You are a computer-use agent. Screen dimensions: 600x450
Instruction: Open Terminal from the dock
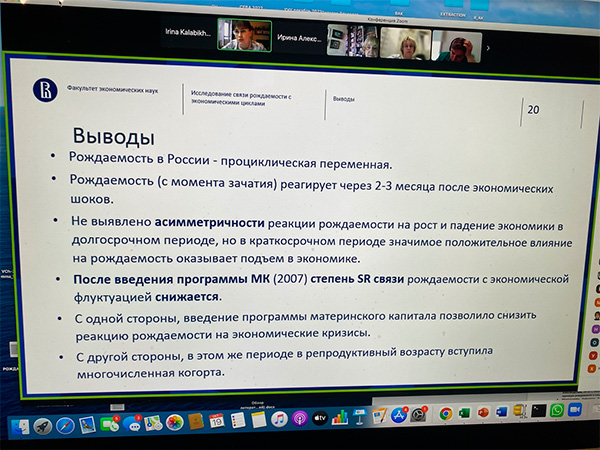(538, 410)
